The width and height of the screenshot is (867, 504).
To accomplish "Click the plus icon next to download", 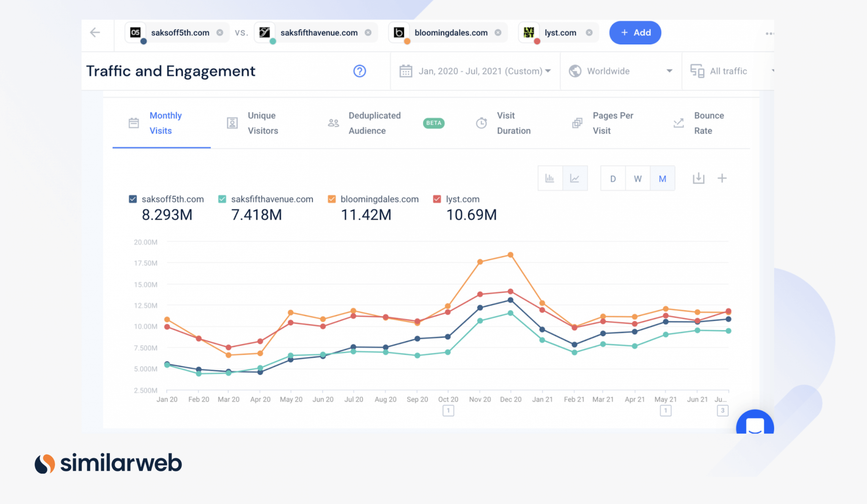I will pos(722,178).
